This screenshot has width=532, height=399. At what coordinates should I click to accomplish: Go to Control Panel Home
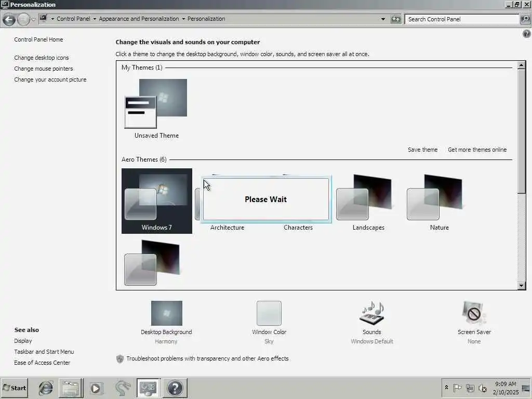[x=38, y=39]
